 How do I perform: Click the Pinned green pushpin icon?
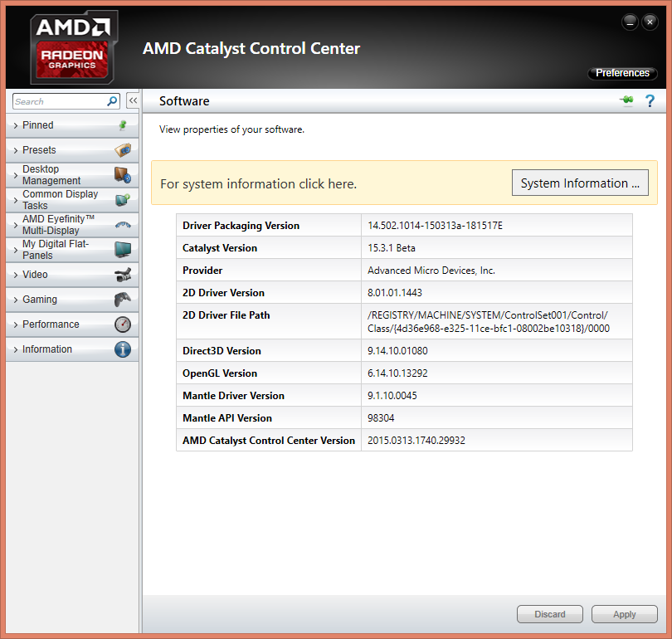[123, 125]
